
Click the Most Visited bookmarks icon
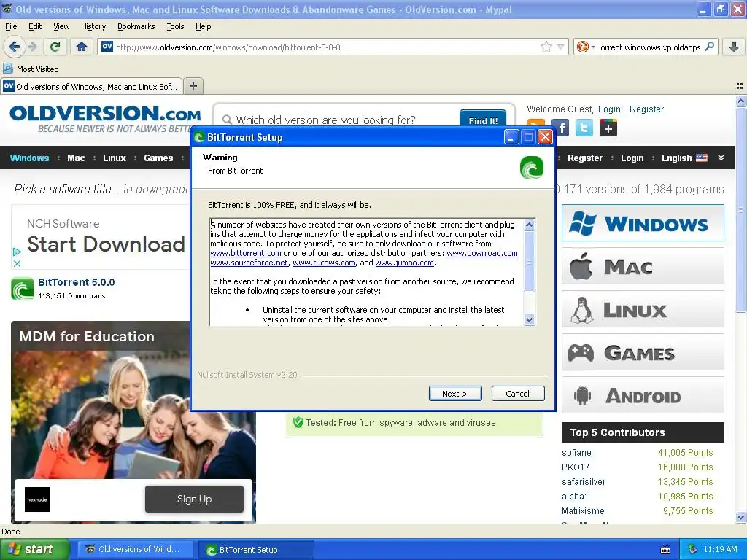[7, 69]
